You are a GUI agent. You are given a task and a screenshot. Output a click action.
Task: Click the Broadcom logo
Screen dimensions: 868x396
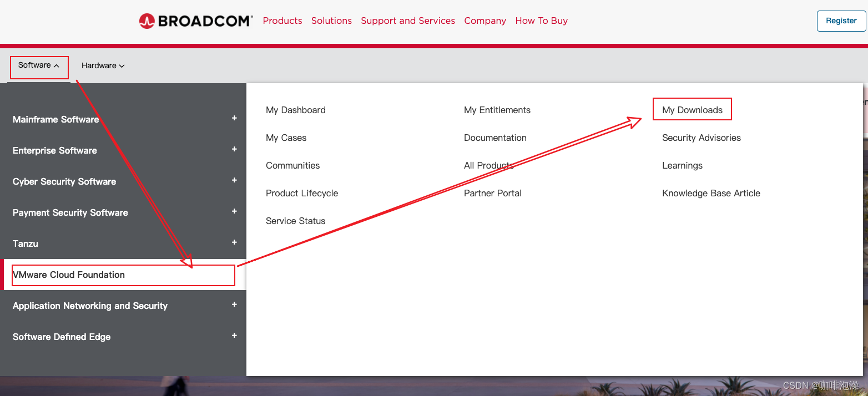coord(196,21)
